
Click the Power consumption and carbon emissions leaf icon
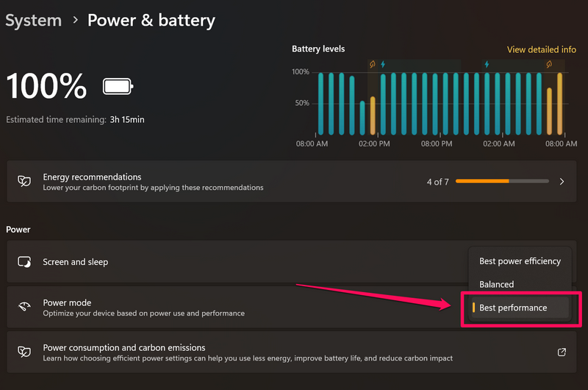click(x=24, y=352)
